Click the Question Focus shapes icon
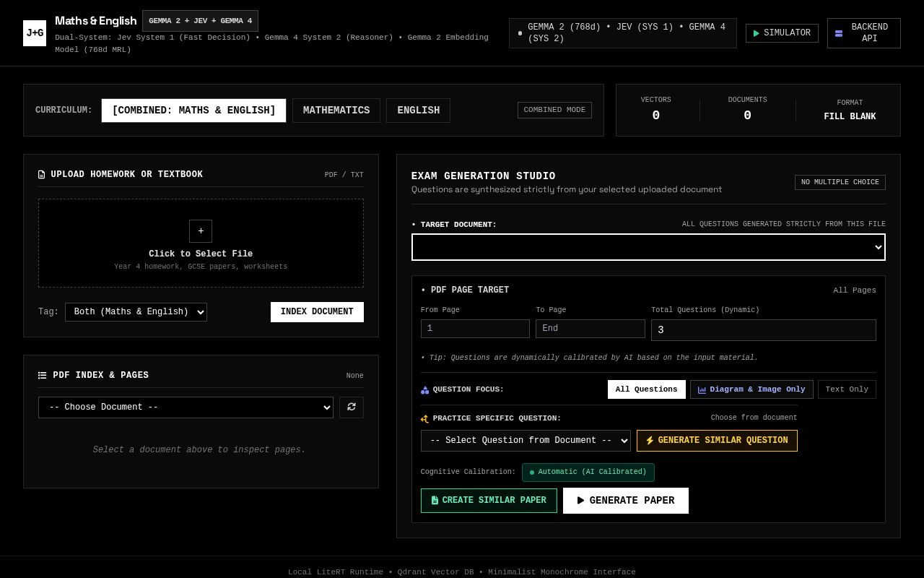This screenshot has width=924, height=578. point(424,390)
